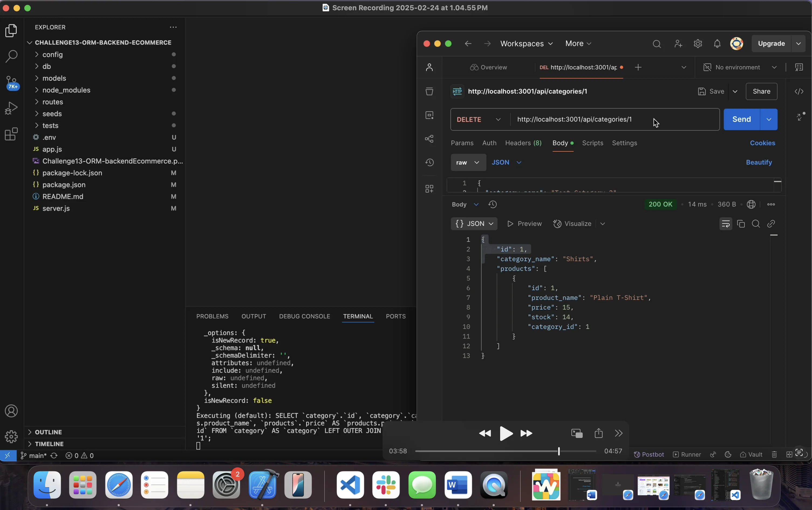Toggle response word wrap button
Image resolution: width=812 pixels, height=510 pixels.
726,224
